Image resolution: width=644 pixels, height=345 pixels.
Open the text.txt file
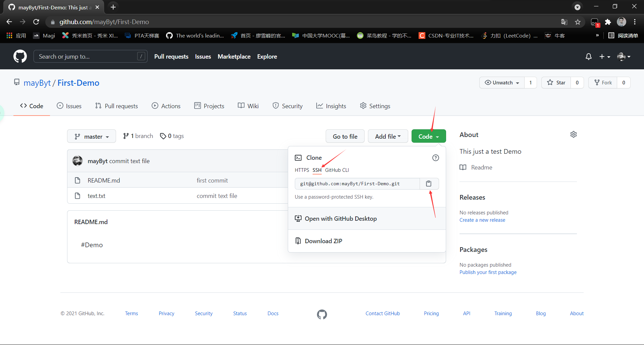(96, 196)
